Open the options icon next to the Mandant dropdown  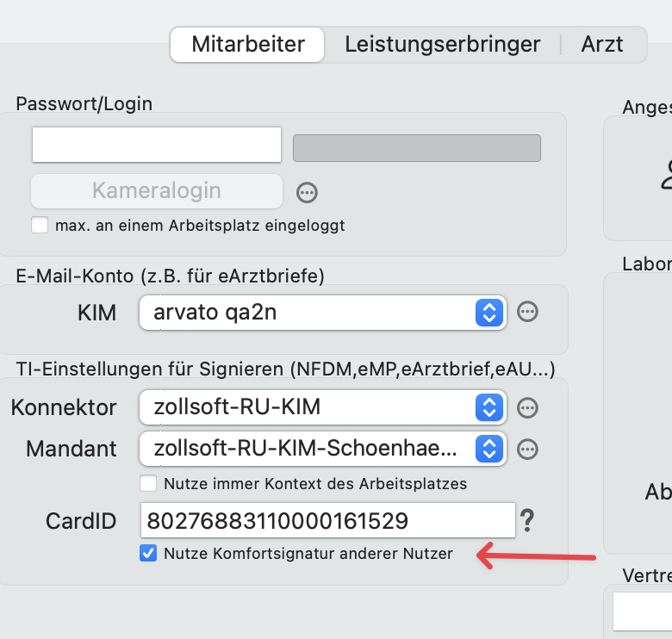pos(527,450)
